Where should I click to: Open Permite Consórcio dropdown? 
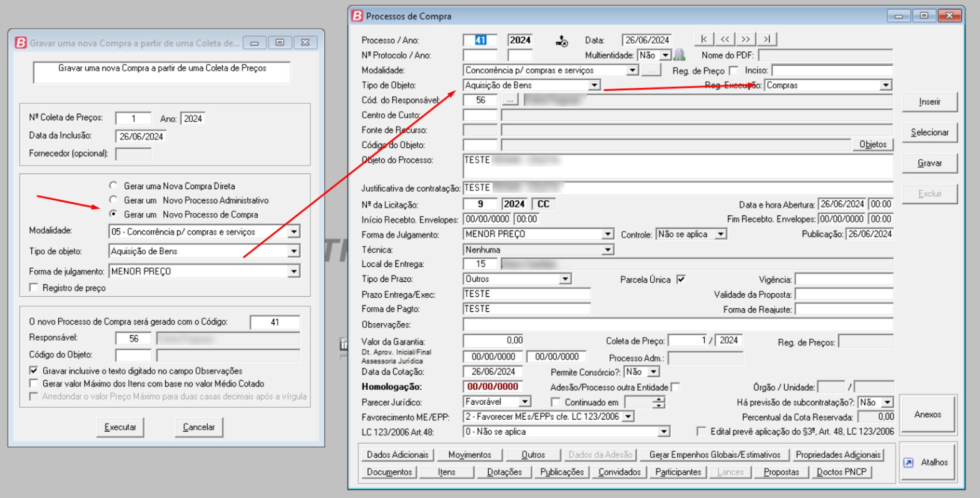pos(653,372)
